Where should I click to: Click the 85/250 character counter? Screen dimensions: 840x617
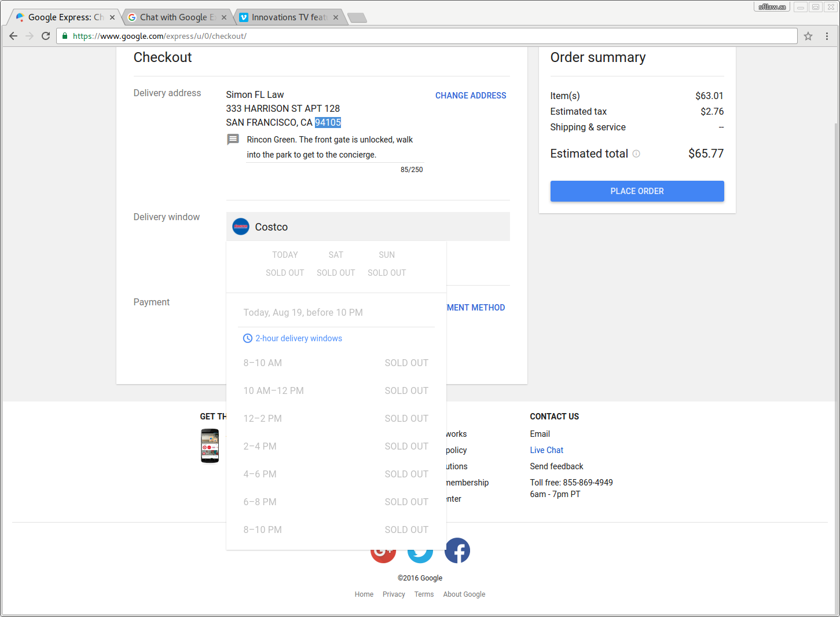click(x=412, y=170)
